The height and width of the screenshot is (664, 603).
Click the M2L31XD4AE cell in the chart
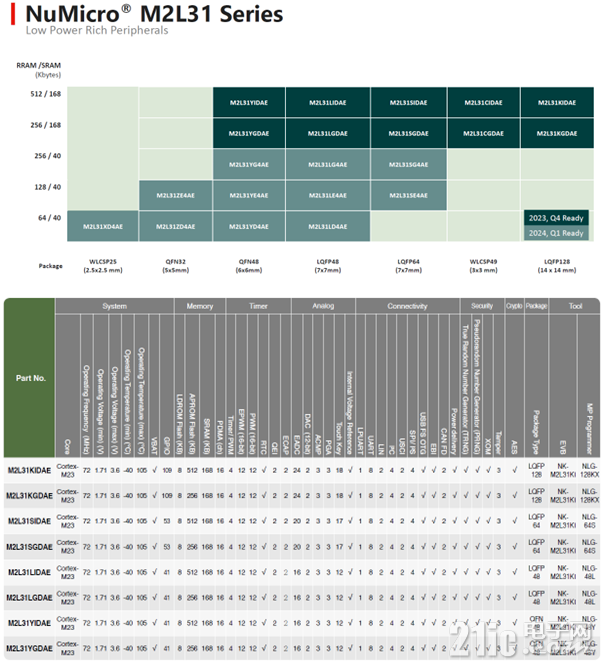pyautogui.click(x=103, y=227)
